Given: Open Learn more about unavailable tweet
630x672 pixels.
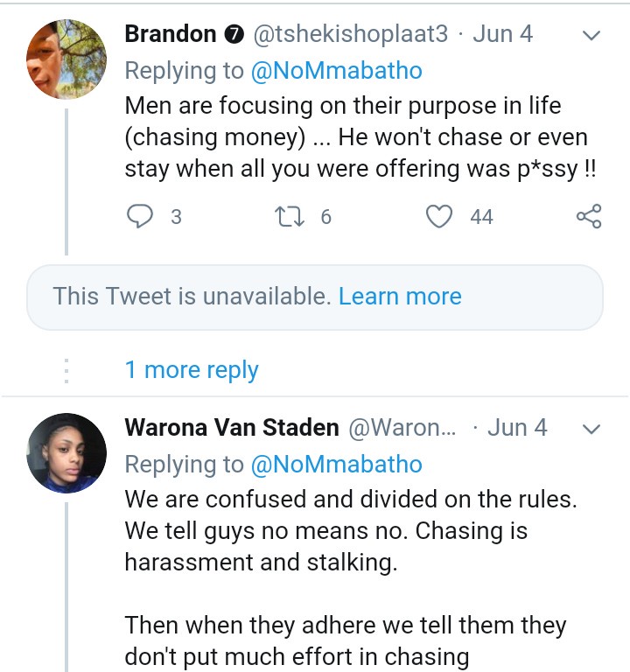Looking at the screenshot, I should point(400,297).
